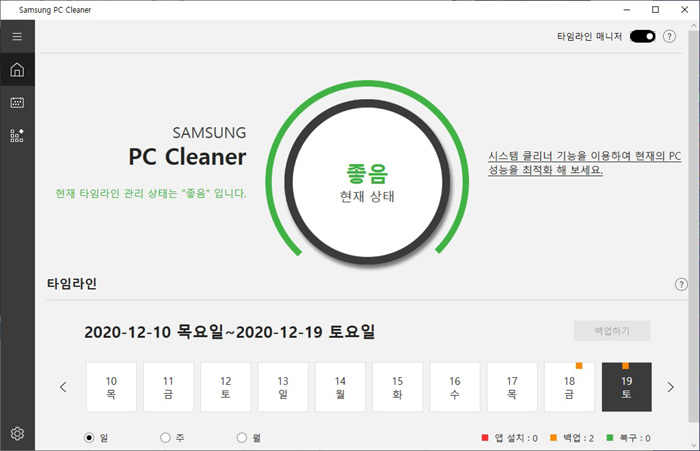Click the red 앱 설치 legend swatch
Image resolution: width=700 pixels, height=451 pixels.
pos(485,438)
